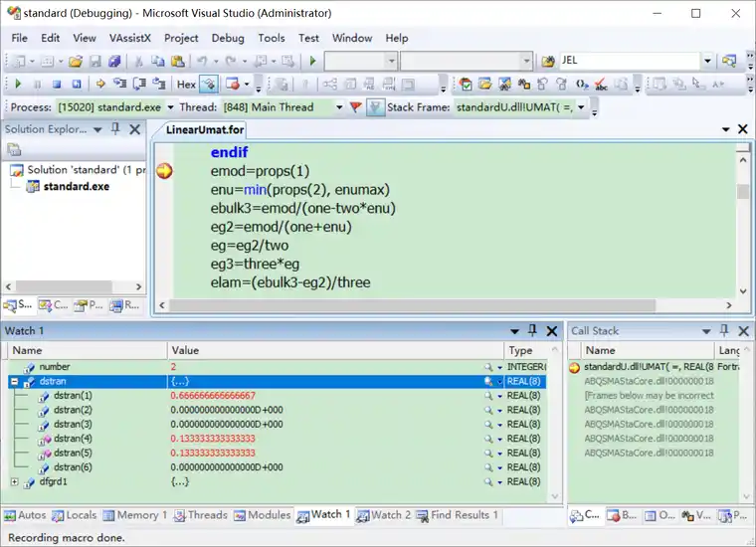Click the Step Into icon
Image resolution: width=756 pixels, height=547 pixels.
click(x=119, y=85)
